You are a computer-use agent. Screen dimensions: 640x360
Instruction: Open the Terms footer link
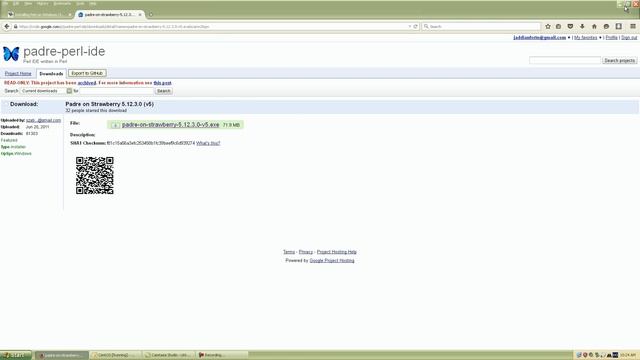point(289,252)
